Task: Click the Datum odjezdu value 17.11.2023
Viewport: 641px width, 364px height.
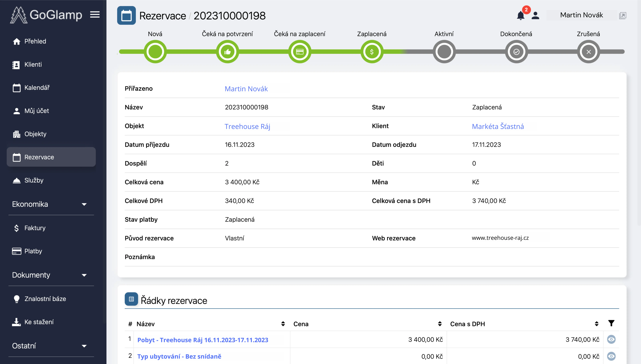Action: 486,145
